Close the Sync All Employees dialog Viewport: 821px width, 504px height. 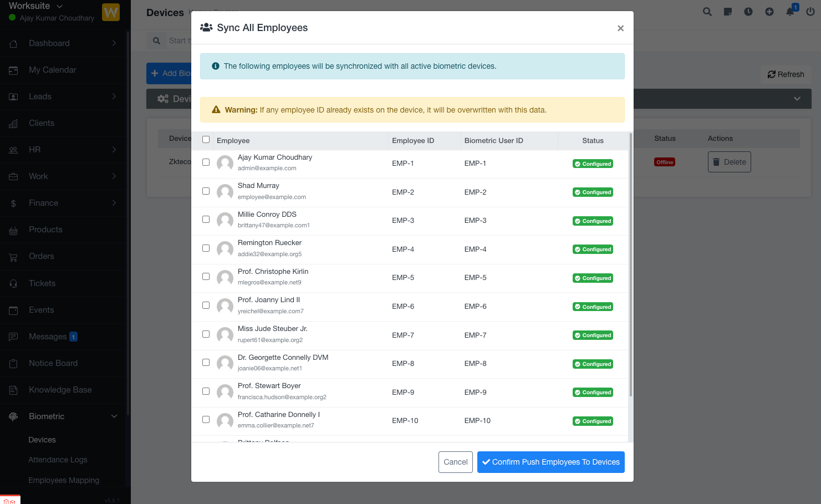click(620, 28)
